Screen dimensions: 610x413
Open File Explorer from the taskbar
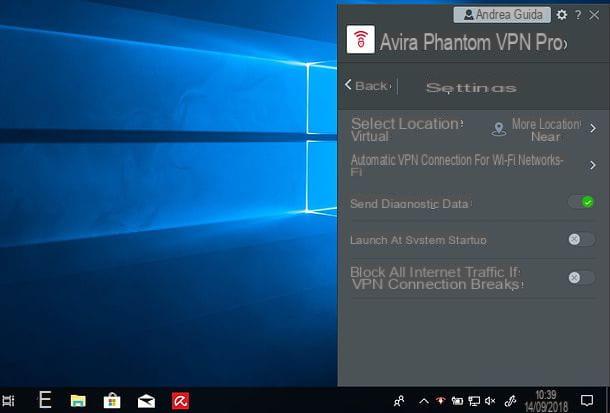78,401
